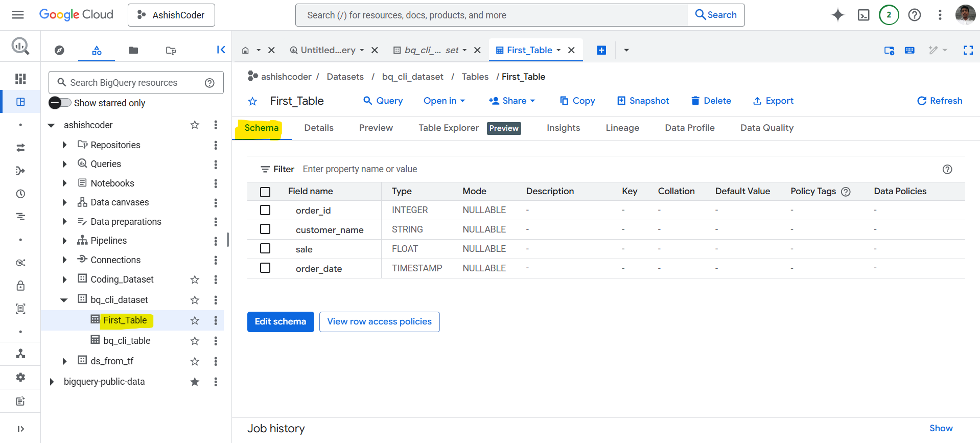Open the Data Profile tab

690,128
